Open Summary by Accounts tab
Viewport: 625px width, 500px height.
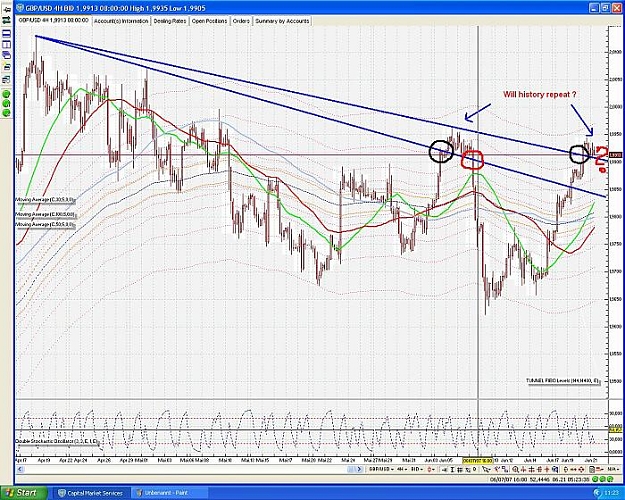pyautogui.click(x=282, y=21)
